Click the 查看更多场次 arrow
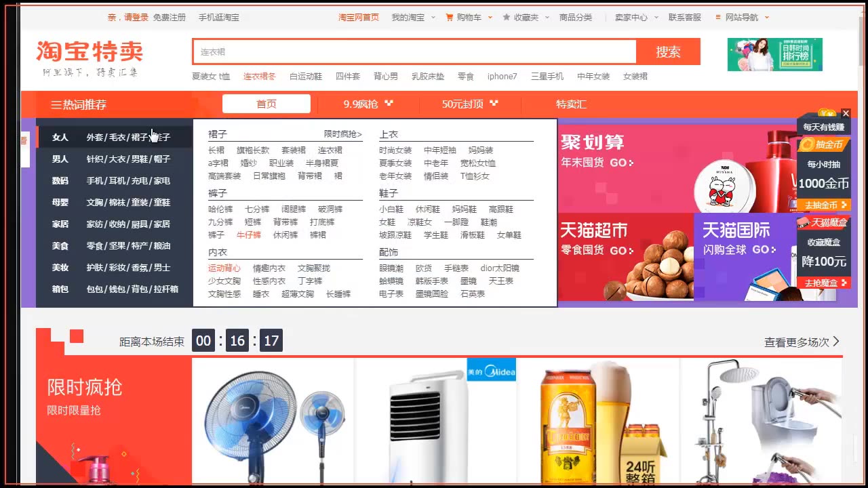This screenshot has height=488, width=868. point(836,342)
